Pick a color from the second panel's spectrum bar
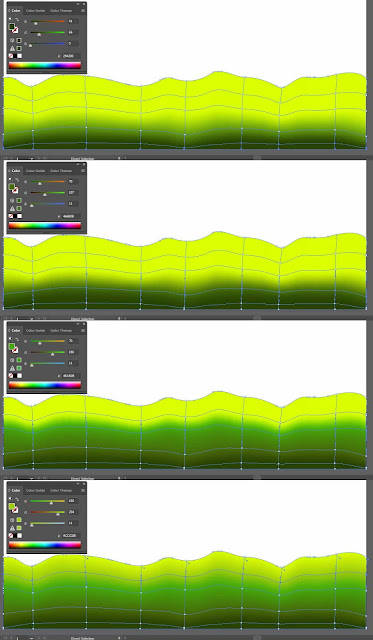Image resolution: width=373 pixels, height=640 pixels. (x=45, y=225)
